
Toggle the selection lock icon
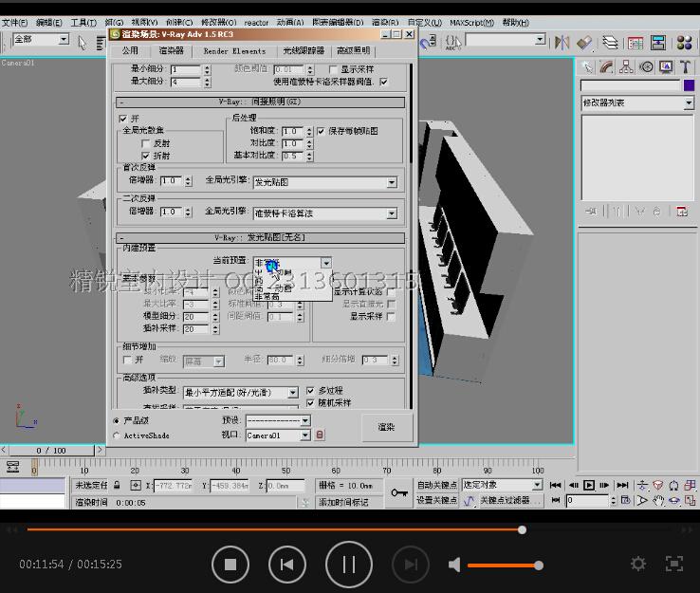click(117, 485)
